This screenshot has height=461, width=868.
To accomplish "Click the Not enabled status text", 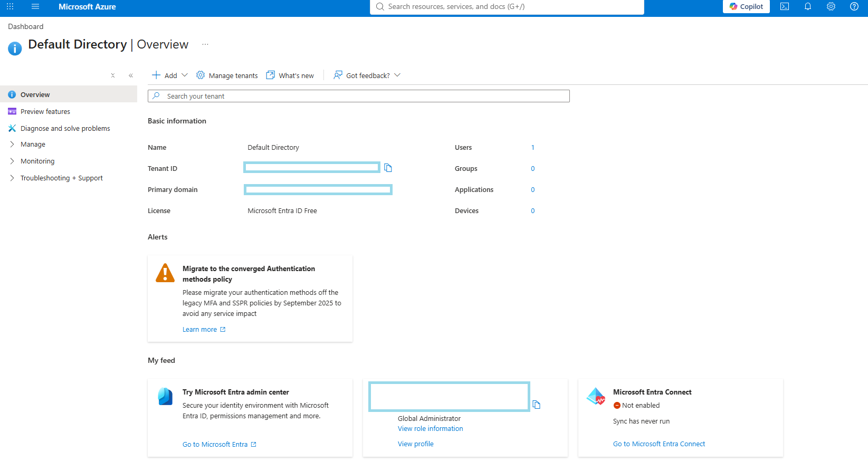I will (x=641, y=405).
